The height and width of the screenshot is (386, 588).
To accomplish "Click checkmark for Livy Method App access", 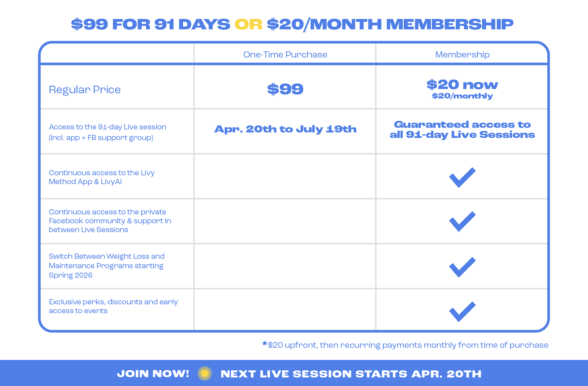I will [462, 177].
